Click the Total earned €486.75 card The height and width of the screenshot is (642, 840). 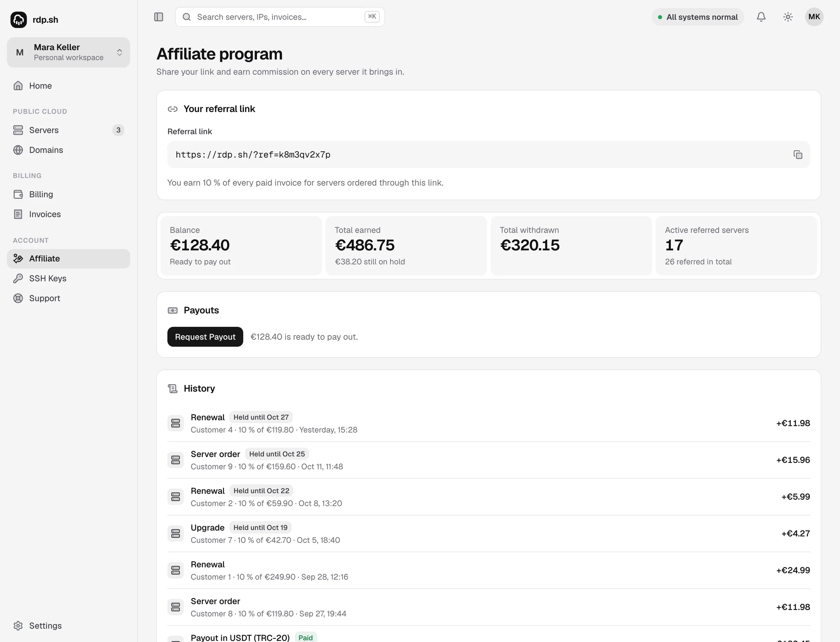click(x=406, y=246)
